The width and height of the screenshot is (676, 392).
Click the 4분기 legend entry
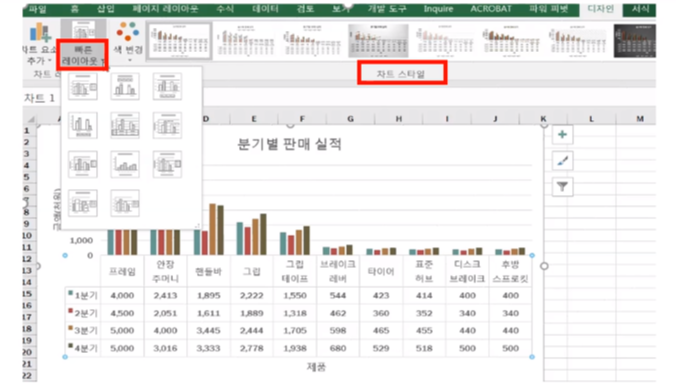pyautogui.click(x=83, y=348)
